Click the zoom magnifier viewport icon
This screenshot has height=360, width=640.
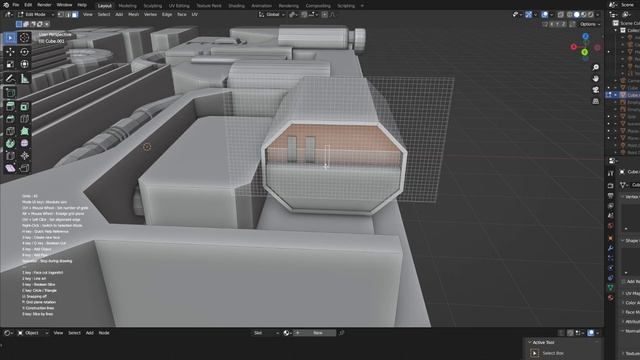coord(596,67)
